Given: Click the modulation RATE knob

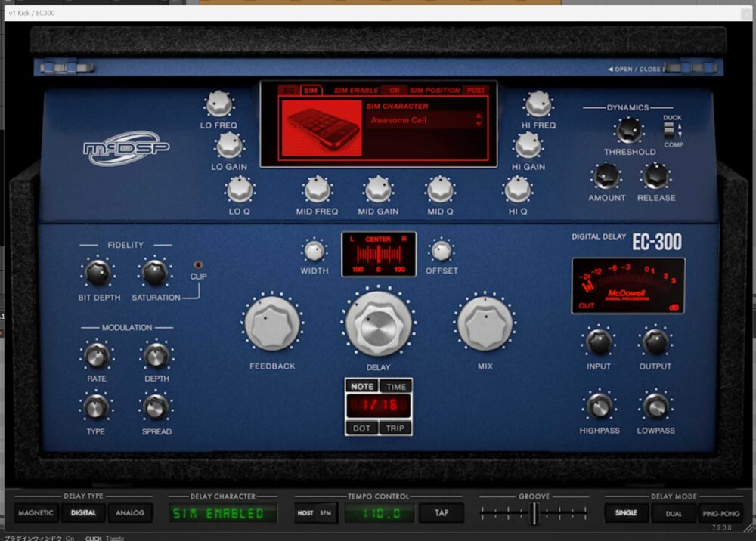Looking at the screenshot, I should pos(97,357).
